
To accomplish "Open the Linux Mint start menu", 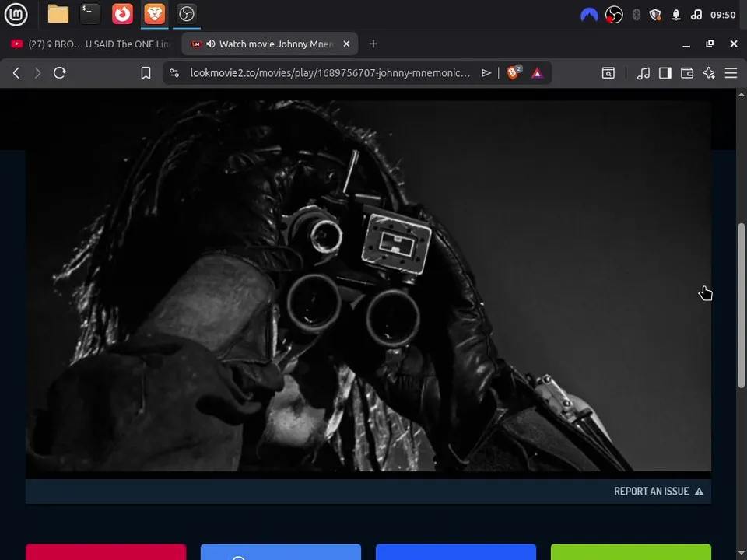I will pos(16,14).
